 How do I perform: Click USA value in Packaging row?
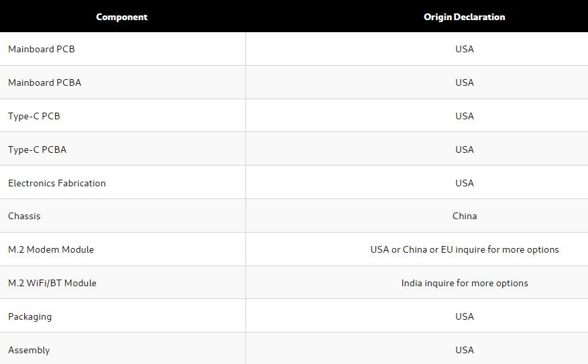(x=465, y=316)
